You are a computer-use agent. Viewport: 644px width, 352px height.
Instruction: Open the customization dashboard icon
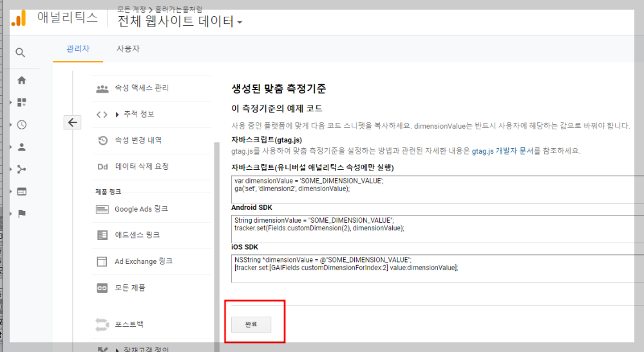tap(22, 102)
